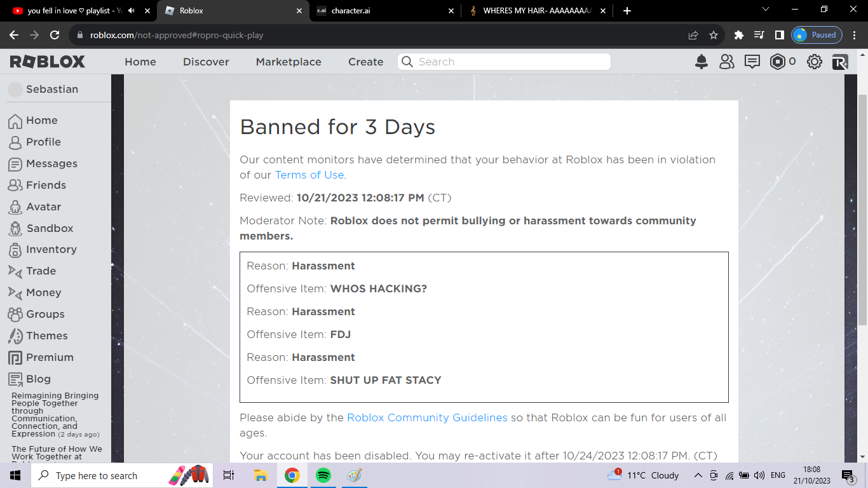
Task: Show hidden system tray icons
Action: [x=698, y=475]
